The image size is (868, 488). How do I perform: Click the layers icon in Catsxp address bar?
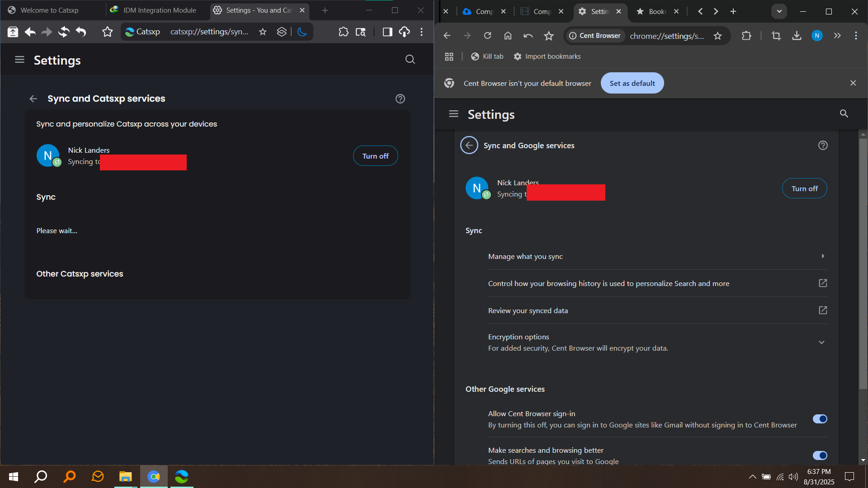coord(282,32)
